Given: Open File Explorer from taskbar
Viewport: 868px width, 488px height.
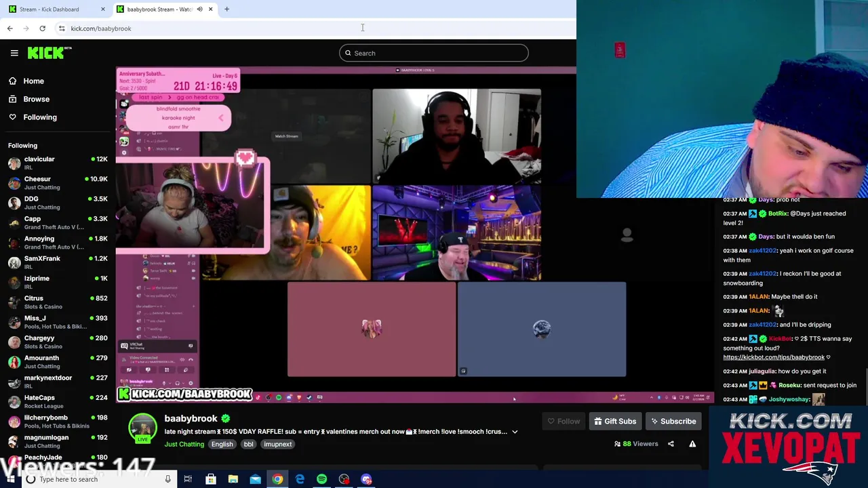Looking at the screenshot, I should click(x=233, y=479).
